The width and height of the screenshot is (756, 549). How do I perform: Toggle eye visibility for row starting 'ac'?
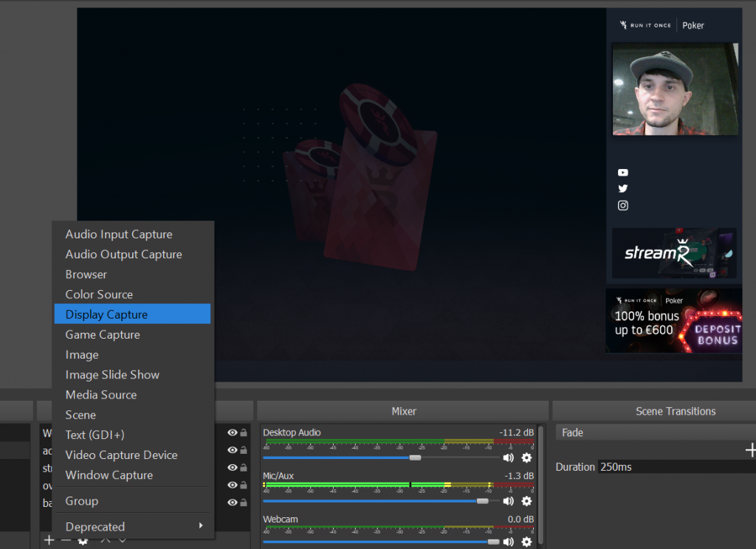click(233, 449)
